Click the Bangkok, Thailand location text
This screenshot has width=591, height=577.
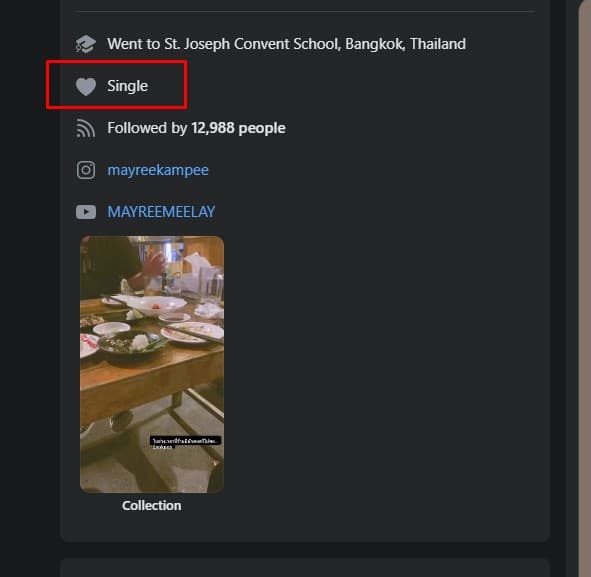pyautogui.click(x=406, y=44)
